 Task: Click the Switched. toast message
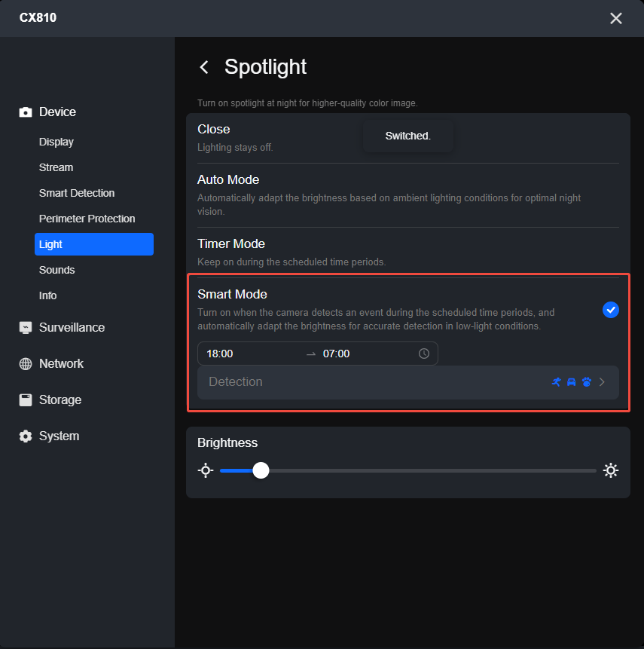(x=407, y=136)
